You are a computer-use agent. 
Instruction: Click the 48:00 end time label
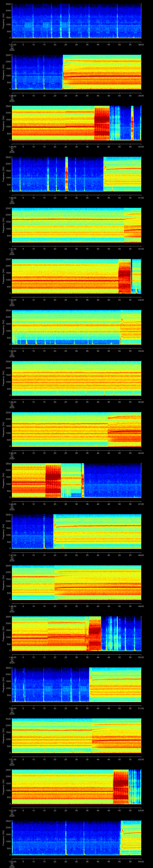click(141, 555)
